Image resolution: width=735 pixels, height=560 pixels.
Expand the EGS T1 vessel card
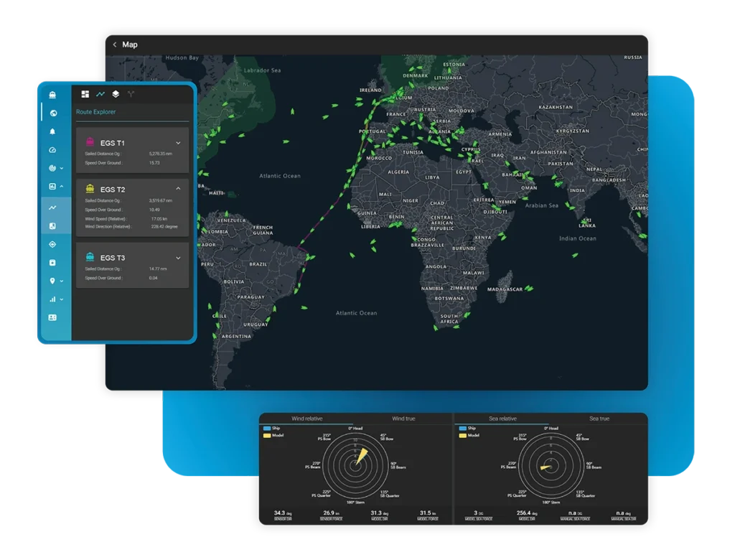178,143
